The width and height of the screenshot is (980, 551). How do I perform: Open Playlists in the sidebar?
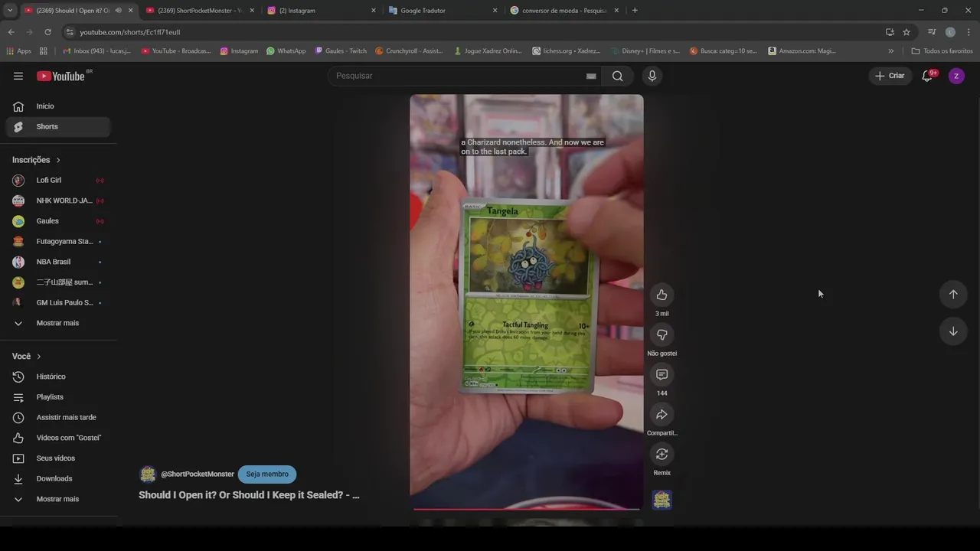tap(58, 397)
